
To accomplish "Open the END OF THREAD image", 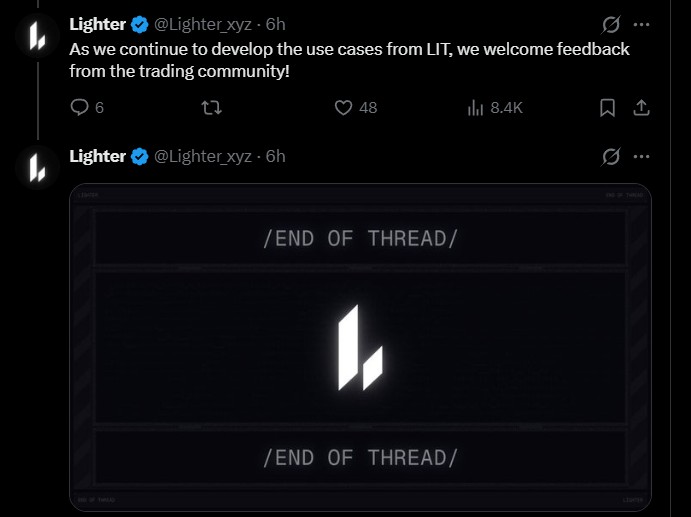I will point(360,347).
